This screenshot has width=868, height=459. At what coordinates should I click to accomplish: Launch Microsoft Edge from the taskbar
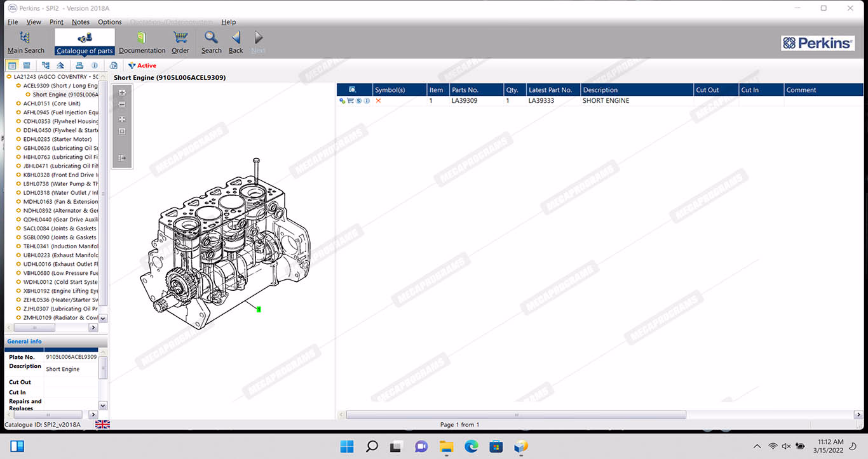coord(471,446)
